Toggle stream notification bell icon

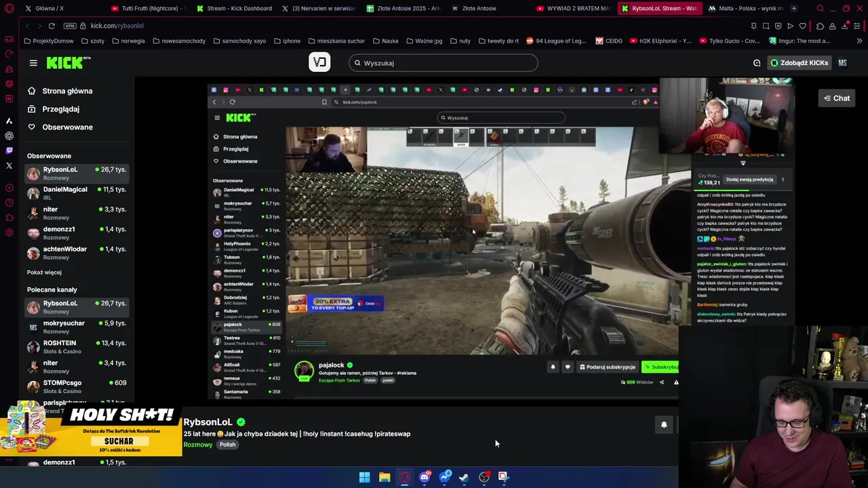664,425
